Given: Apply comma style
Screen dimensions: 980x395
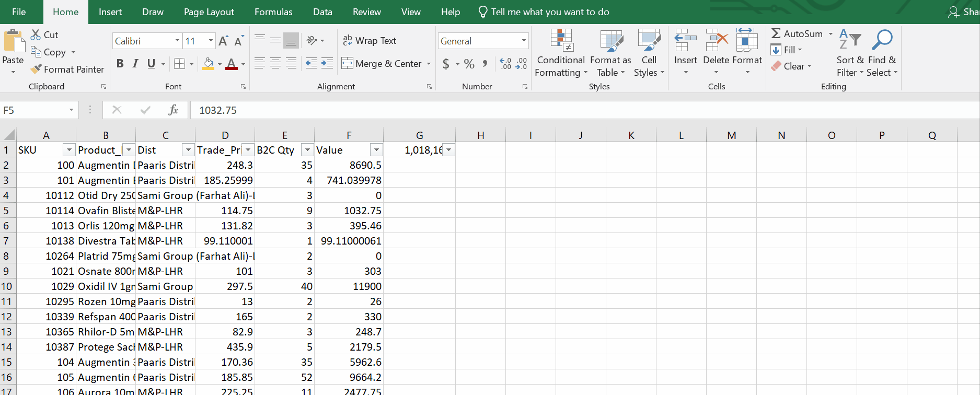Looking at the screenshot, I should click(x=485, y=64).
